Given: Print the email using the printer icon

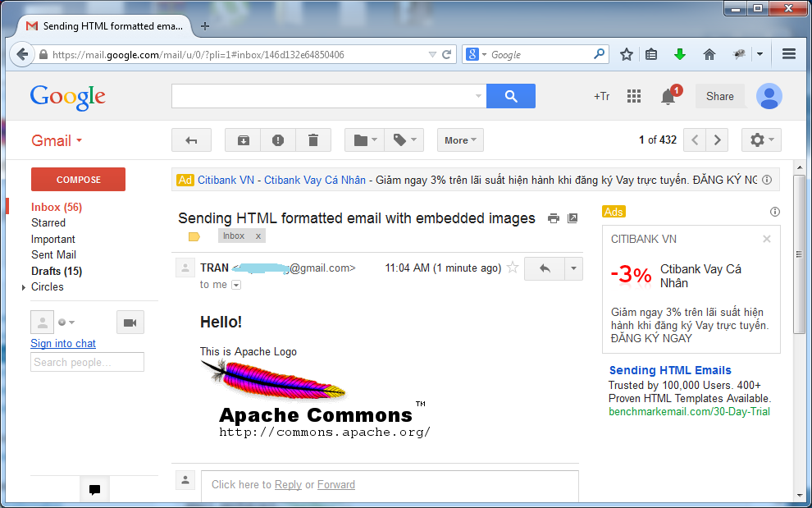Looking at the screenshot, I should [x=554, y=218].
